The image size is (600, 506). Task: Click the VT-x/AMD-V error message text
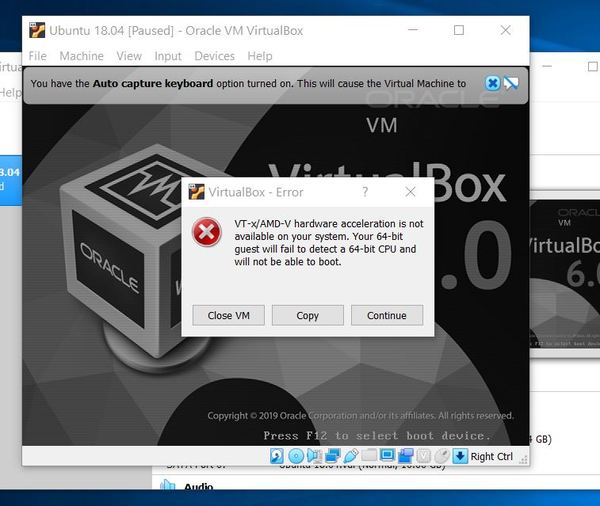pos(329,243)
